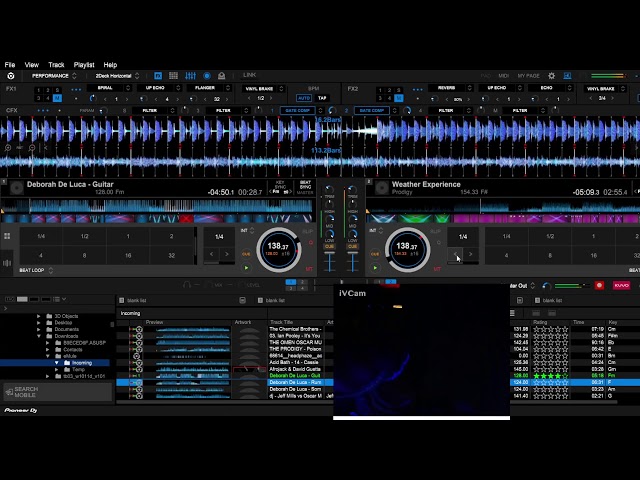Show the recording panel icon
The height and width of the screenshot is (480, 640).
(x=207, y=76)
